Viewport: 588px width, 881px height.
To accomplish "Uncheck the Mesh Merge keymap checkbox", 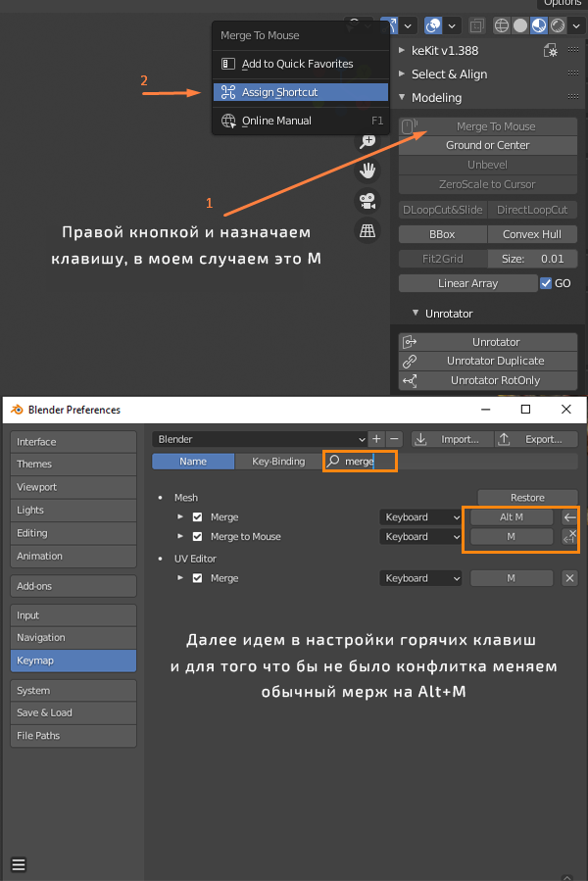I will [197, 516].
